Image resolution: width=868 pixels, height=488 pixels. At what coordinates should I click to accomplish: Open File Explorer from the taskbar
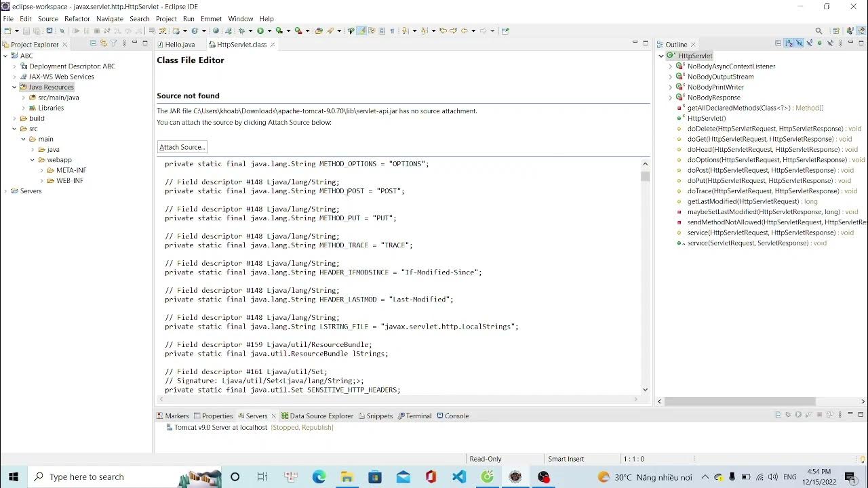tap(347, 476)
